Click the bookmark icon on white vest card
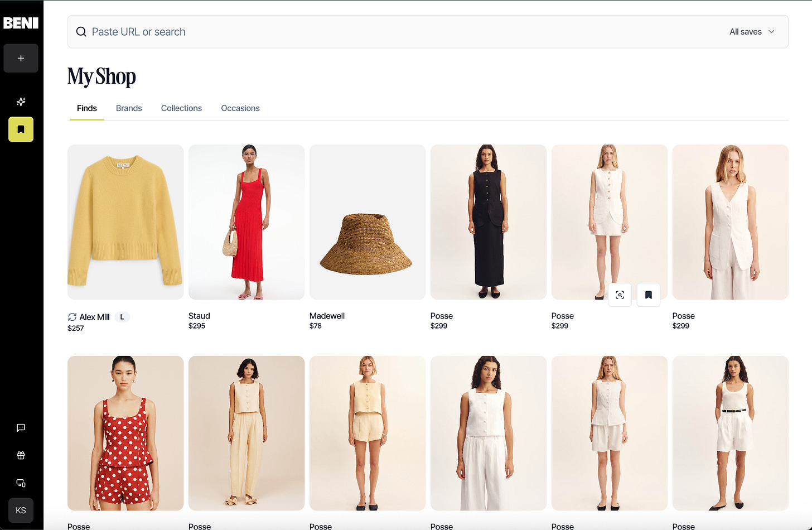Image resolution: width=812 pixels, height=530 pixels. [649, 295]
